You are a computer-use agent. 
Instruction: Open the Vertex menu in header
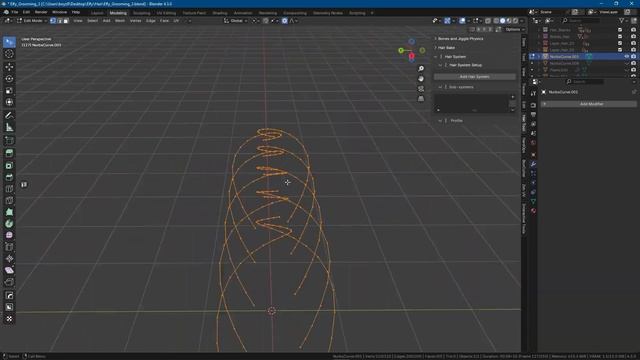136,21
